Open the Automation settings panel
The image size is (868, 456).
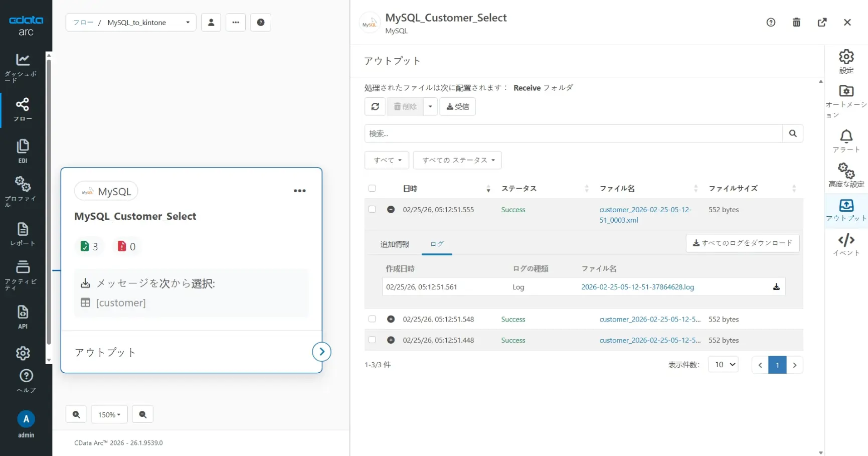tap(846, 100)
